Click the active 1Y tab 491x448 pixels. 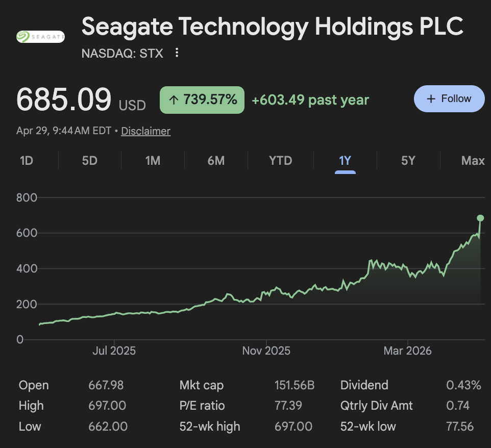point(345,161)
